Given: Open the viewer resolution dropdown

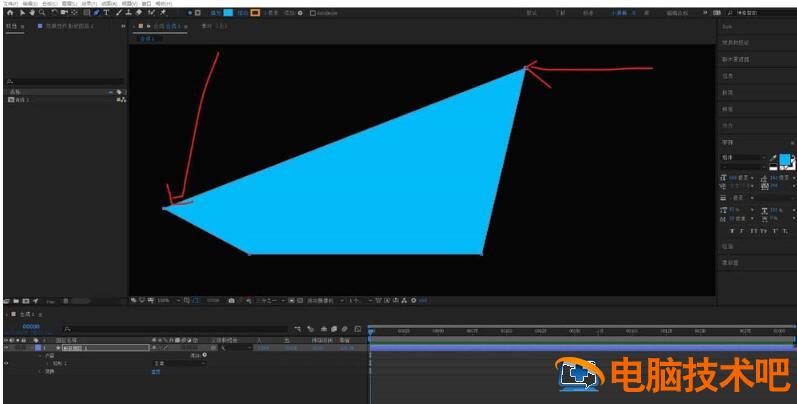Looking at the screenshot, I should (272, 301).
